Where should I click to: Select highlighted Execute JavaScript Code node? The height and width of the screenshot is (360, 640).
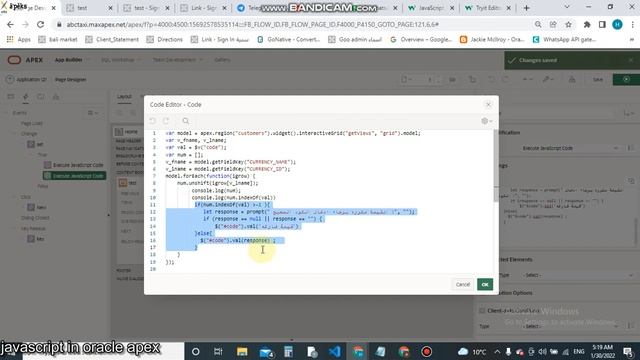(74, 176)
